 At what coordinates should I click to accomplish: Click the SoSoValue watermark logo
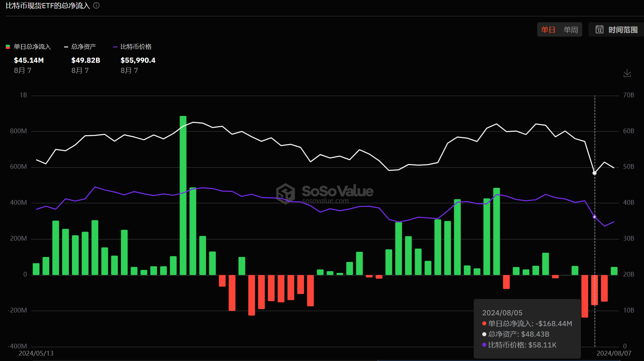pyautogui.click(x=286, y=193)
